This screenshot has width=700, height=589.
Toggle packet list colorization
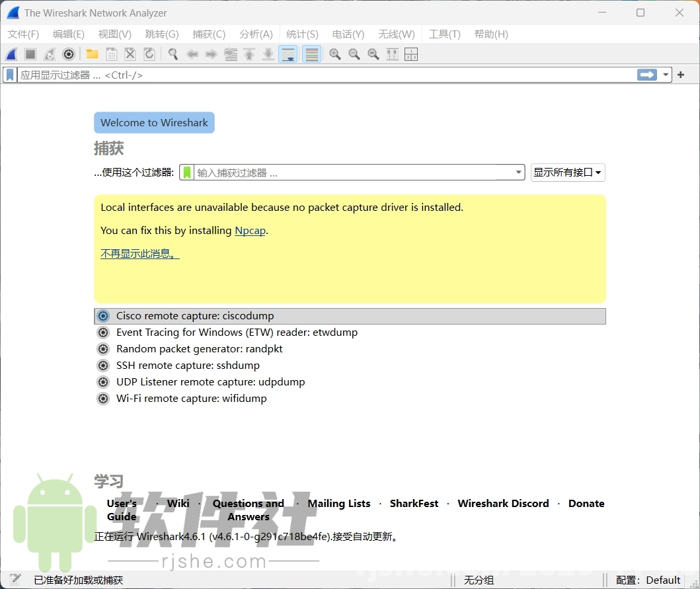coord(311,54)
